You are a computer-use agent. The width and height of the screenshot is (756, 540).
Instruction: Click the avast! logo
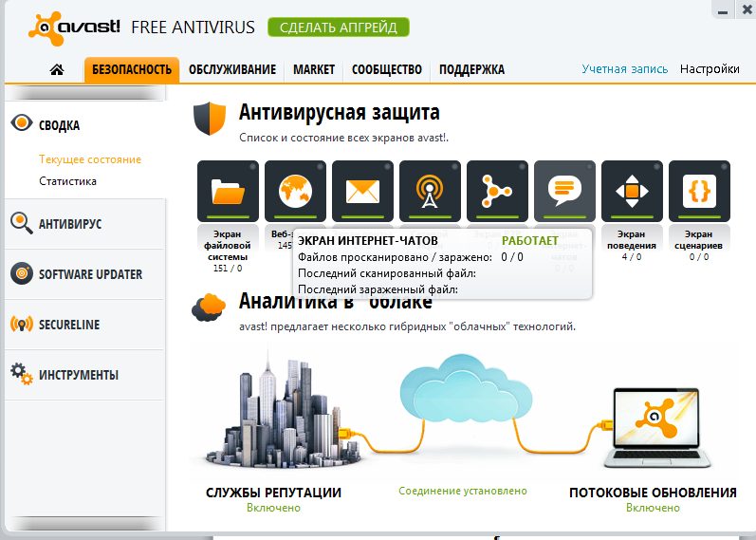coord(74,28)
